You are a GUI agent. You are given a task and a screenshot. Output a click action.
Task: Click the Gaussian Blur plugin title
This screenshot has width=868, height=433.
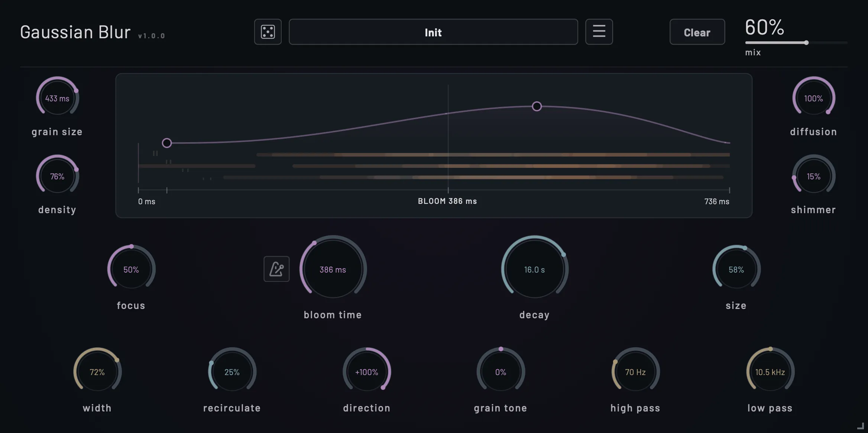click(75, 32)
